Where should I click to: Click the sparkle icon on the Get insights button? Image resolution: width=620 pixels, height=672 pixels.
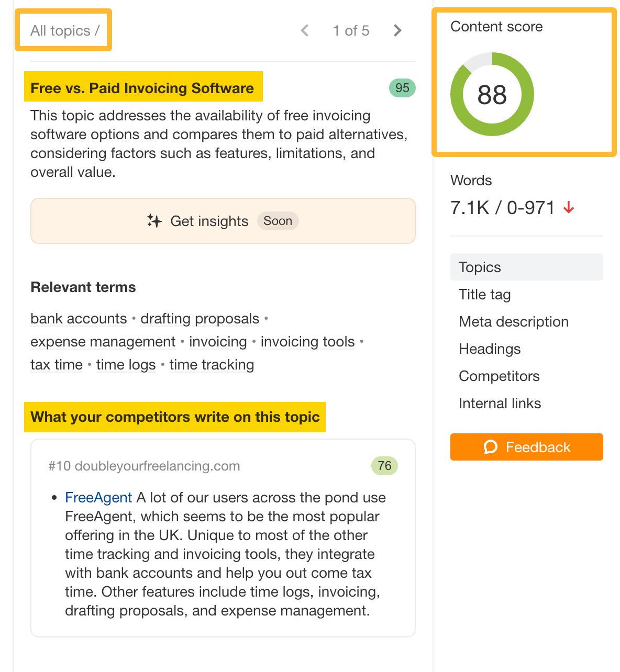tap(154, 221)
